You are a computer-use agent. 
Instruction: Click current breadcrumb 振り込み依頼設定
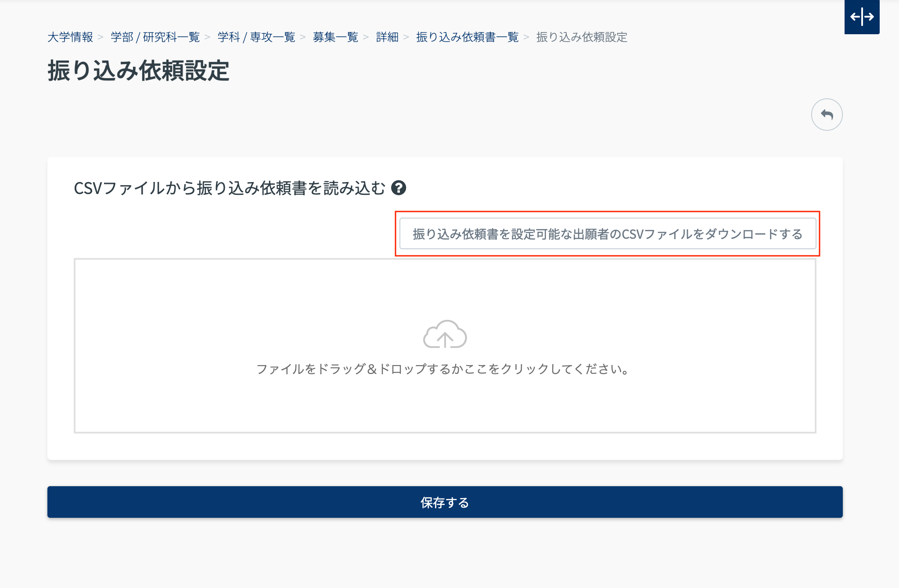pos(582,37)
